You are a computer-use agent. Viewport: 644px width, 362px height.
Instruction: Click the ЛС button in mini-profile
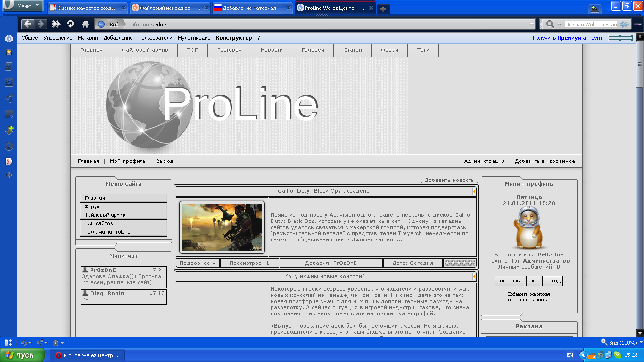coord(533,281)
